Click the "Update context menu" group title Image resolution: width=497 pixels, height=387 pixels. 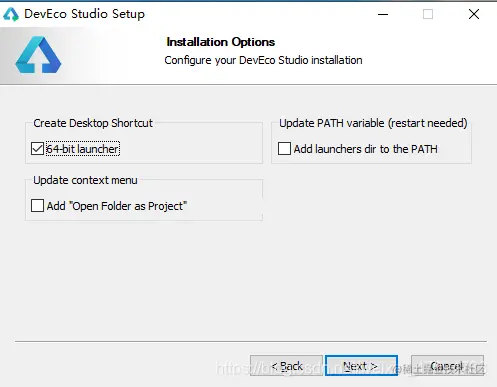[x=85, y=180]
